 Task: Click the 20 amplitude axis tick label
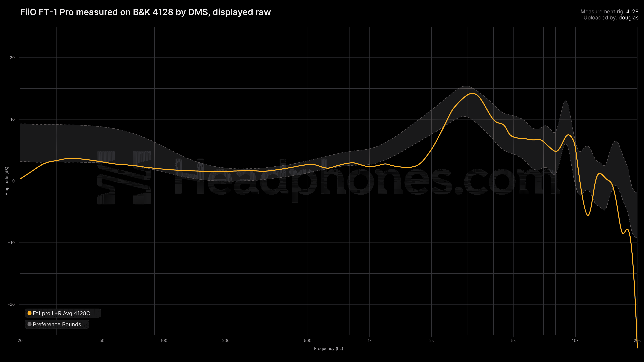point(12,58)
